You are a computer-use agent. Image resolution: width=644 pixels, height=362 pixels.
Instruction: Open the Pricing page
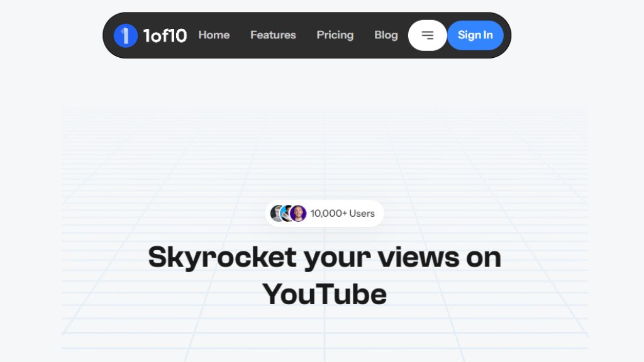pyautogui.click(x=335, y=35)
